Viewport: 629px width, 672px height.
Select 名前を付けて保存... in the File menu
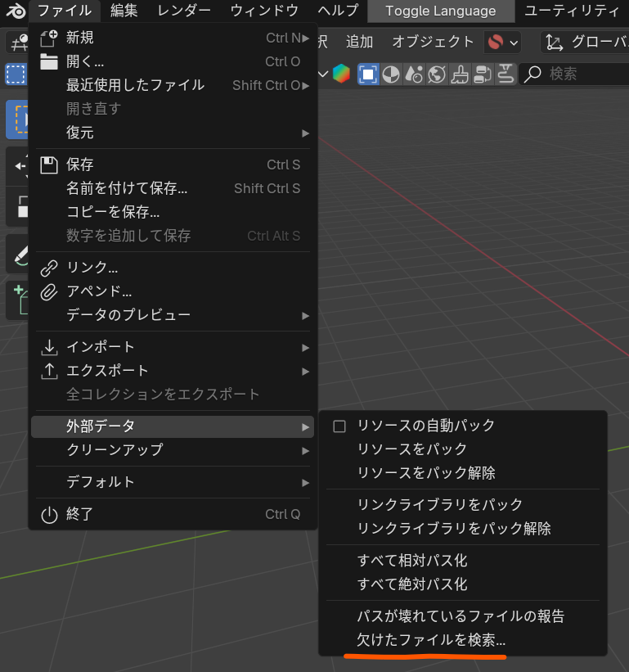point(127,188)
